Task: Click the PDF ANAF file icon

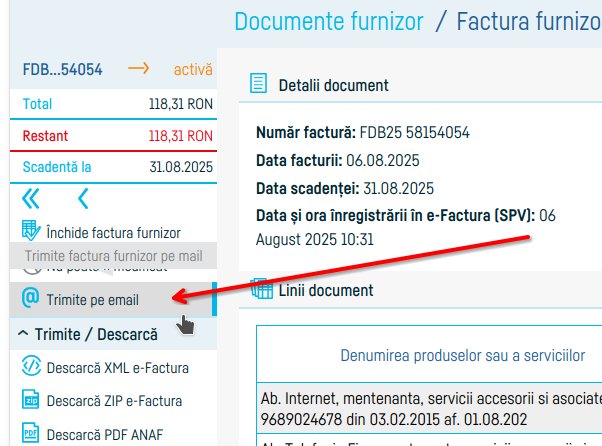Action: point(31,434)
